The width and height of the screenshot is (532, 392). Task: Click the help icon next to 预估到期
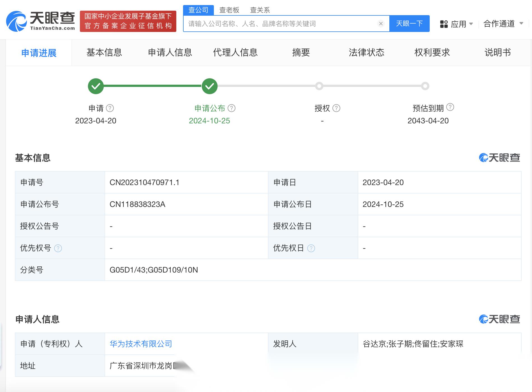tap(450, 107)
